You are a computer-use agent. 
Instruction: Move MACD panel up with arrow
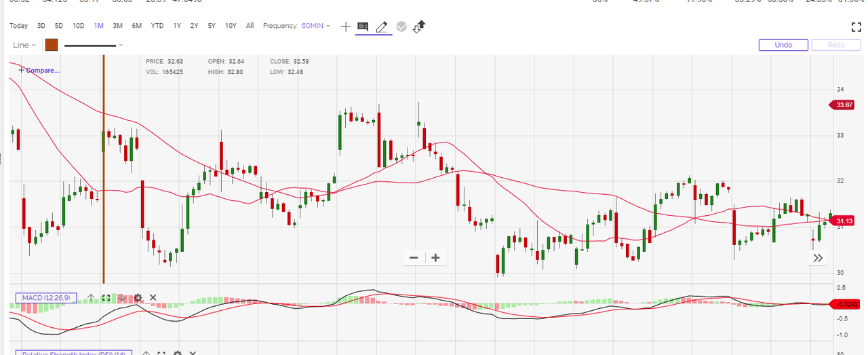[91, 297]
